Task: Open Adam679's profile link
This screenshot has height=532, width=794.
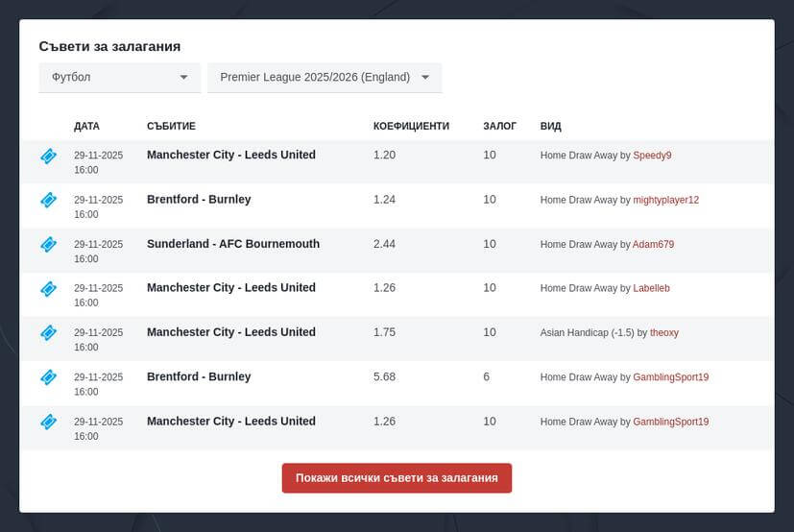Action: point(653,245)
